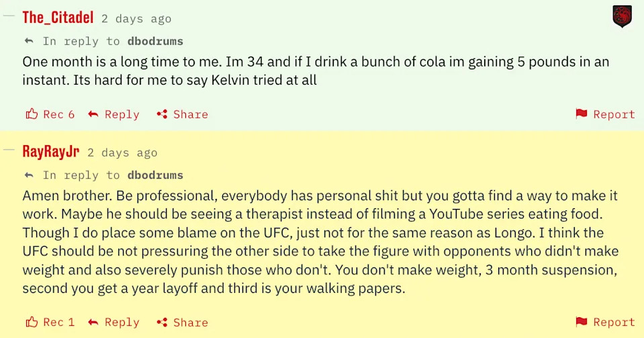This screenshot has width=644, height=338.
Task: Go to dbodrums parent comment from The_Citadel reply
Action: 155,41
